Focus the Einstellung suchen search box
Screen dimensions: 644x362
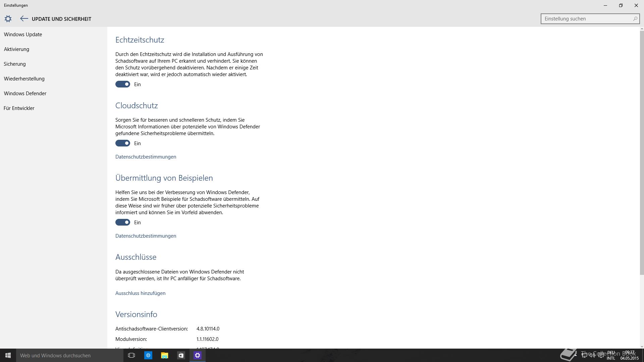click(590, 19)
